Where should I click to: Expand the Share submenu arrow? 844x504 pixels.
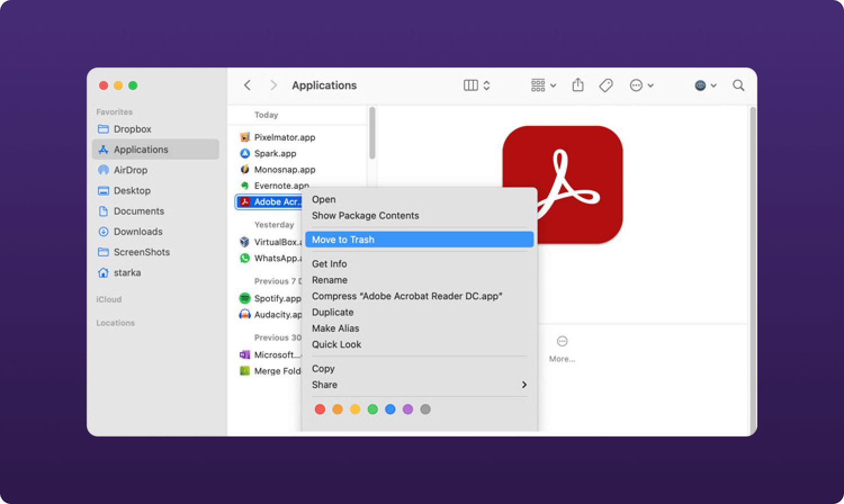[x=524, y=385]
